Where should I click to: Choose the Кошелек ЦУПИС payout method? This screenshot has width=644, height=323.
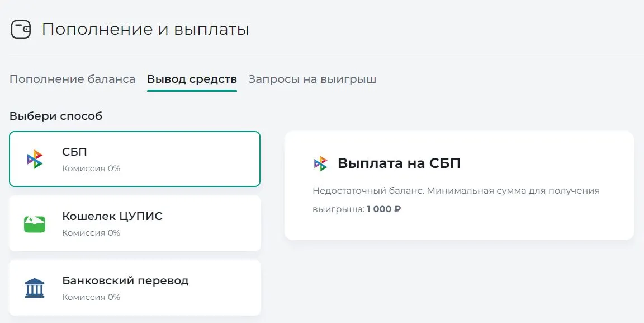[x=134, y=223]
